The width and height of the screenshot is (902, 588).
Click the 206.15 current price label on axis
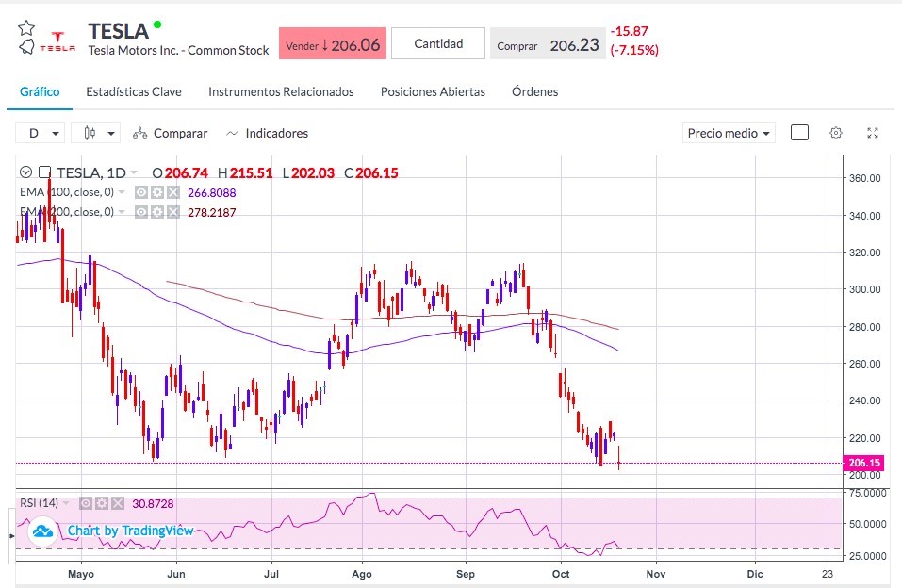(862, 463)
